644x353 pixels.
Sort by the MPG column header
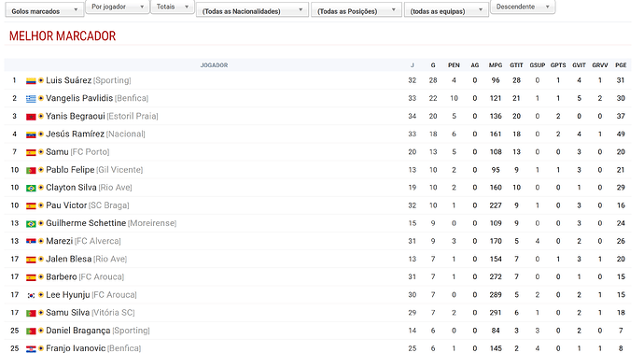point(496,65)
